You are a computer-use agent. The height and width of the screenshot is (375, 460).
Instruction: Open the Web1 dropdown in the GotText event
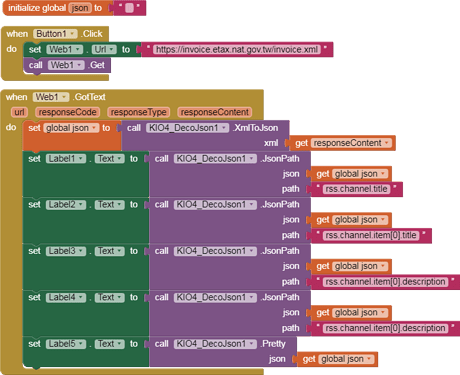coord(51,97)
